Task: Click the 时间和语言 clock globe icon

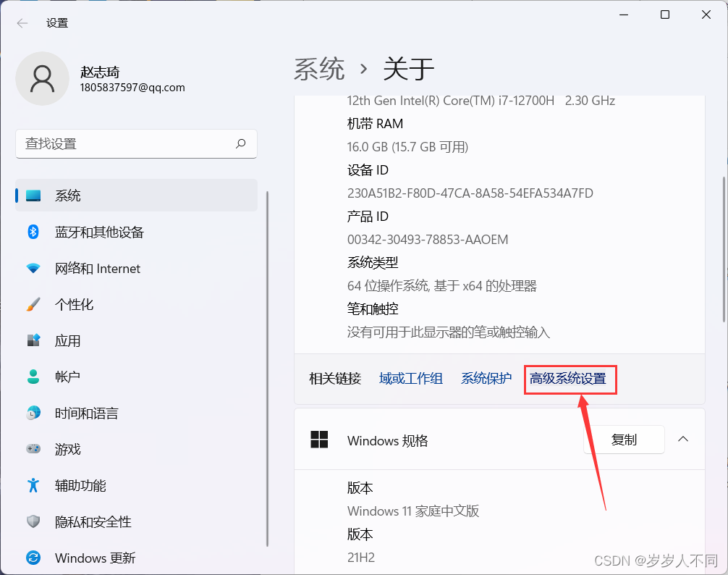Action: click(33, 413)
